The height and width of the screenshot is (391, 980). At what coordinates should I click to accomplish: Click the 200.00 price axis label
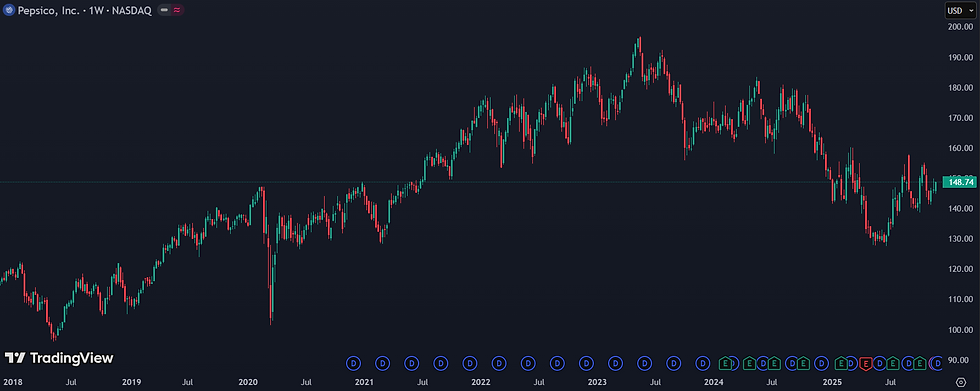tap(961, 27)
